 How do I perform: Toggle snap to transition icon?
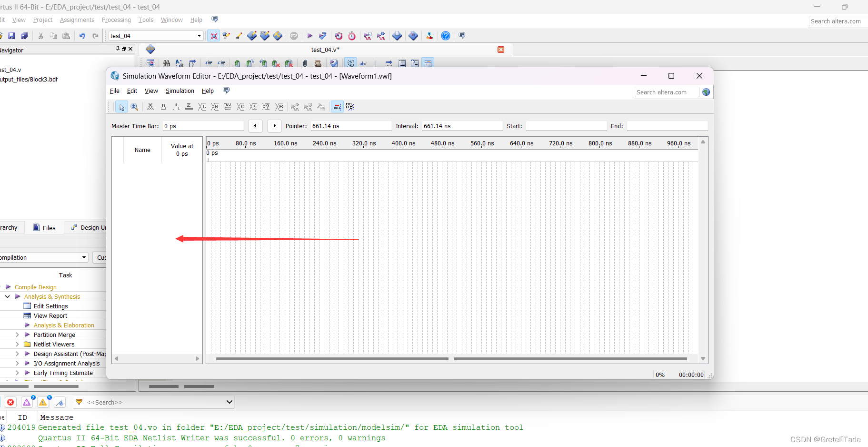(350, 107)
